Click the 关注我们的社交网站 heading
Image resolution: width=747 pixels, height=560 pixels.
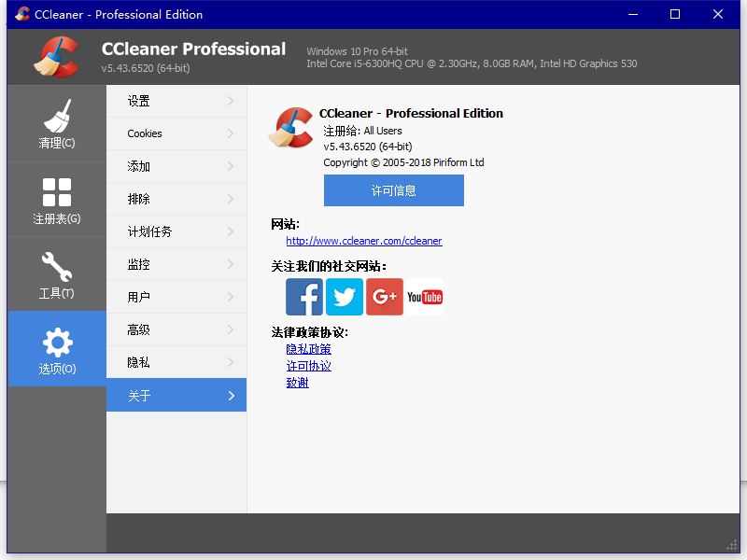tap(329, 266)
